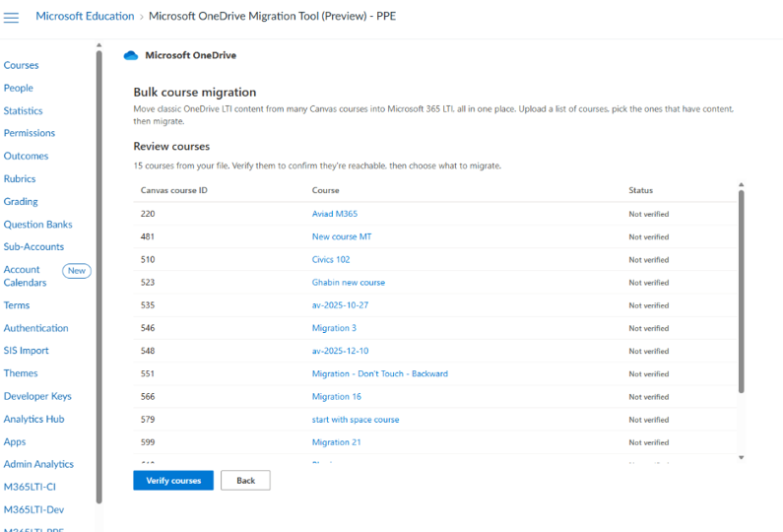The height and width of the screenshot is (532, 783).
Task: Open Developer Keys in the sidebar
Action: pyautogui.click(x=37, y=396)
